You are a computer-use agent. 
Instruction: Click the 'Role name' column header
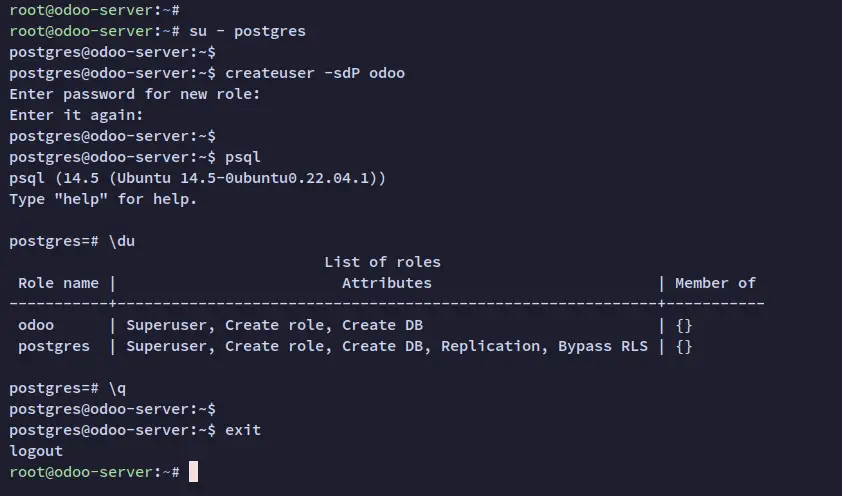coord(59,283)
